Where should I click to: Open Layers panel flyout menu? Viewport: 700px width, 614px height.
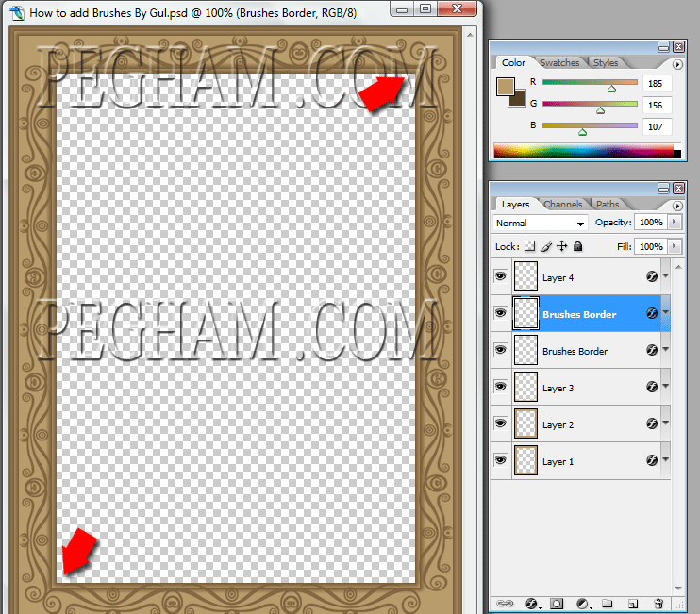677,206
